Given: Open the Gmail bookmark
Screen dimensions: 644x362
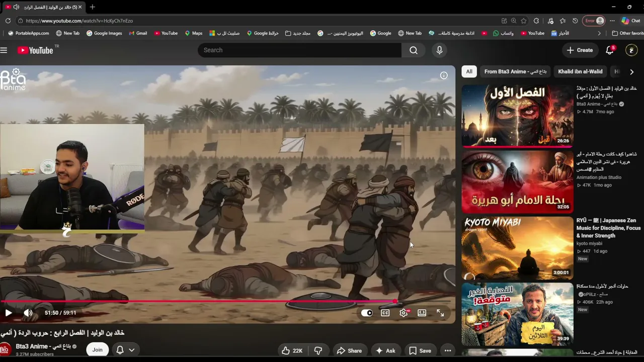Looking at the screenshot, I should coord(138,33).
